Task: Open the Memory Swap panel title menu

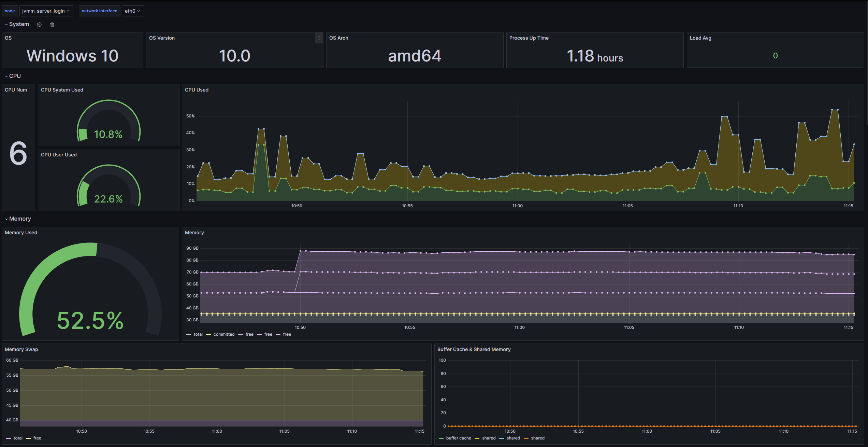Action: coord(21,349)
